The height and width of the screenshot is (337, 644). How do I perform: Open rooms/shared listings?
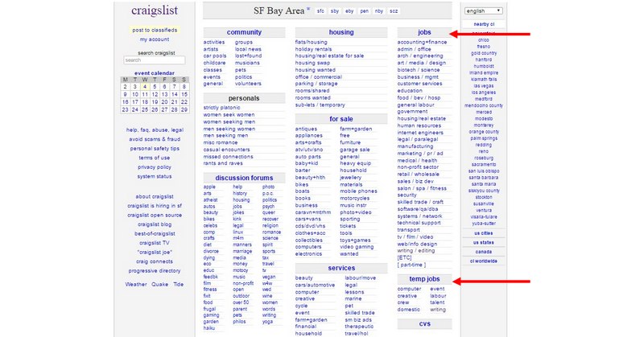312,91
